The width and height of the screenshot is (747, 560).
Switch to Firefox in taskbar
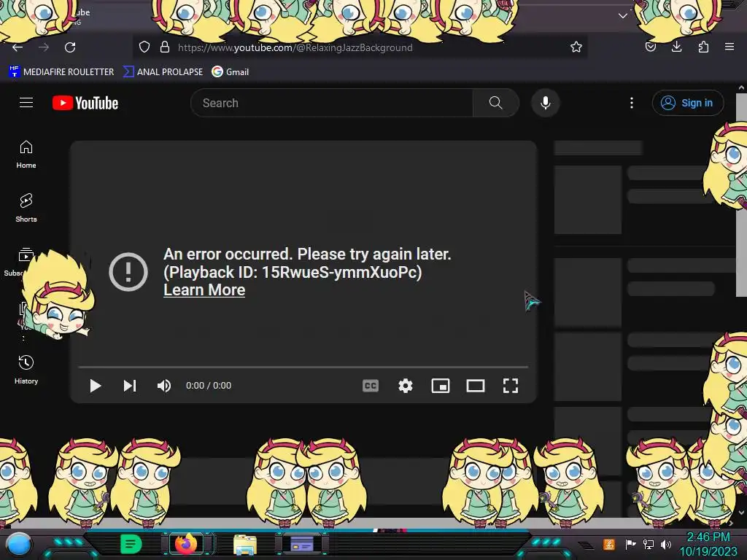click(186, 543)
